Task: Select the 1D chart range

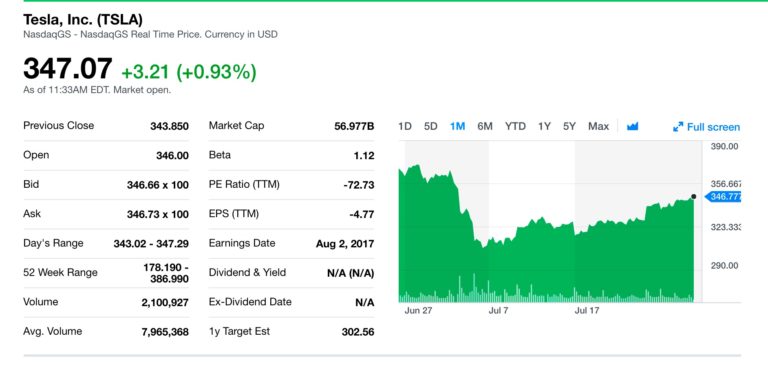Action: (405, 126)
